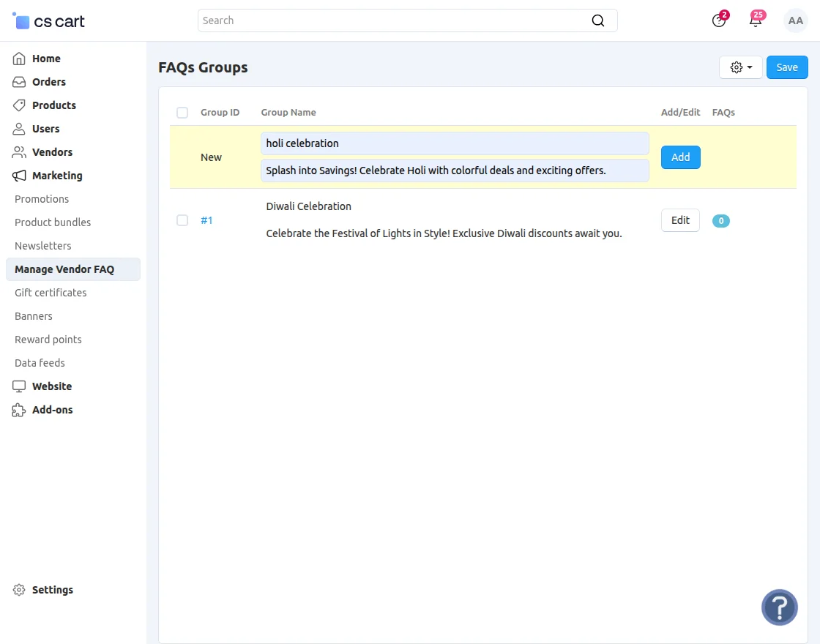The width and height of the screenshot is (820, 644).
Task: Save the FAQ groups
Action: pyautogui.click(x=787, y=67)
